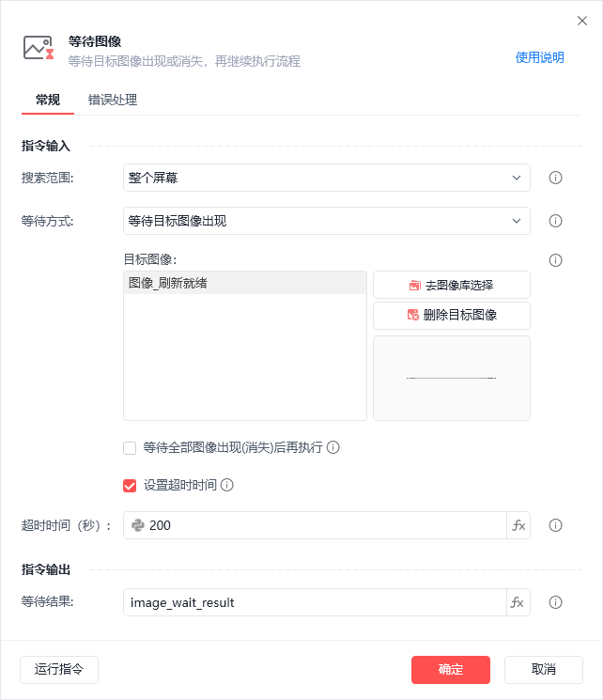Expand the 等待方式 dropdown
Viewport: 603px width, 700px height.
coord(326,222)
